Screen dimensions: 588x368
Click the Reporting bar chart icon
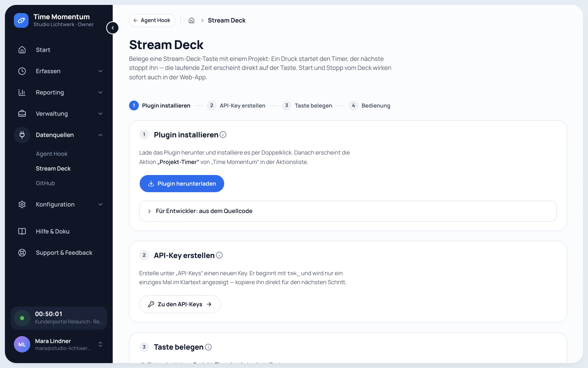click(22, 92)
